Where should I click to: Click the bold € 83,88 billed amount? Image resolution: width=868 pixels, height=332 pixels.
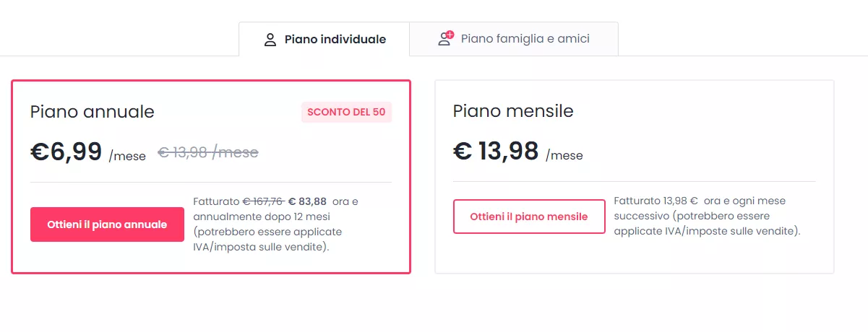tap(307, 201)
